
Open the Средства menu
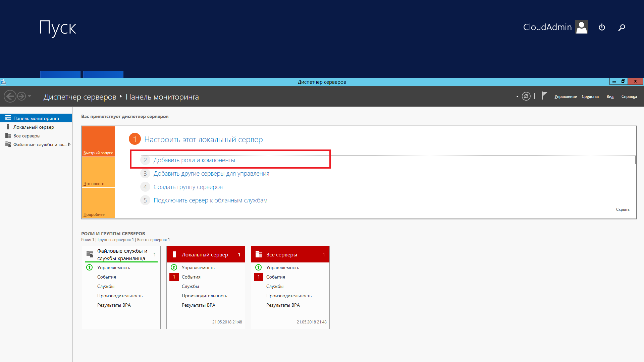tap(590, 97)
